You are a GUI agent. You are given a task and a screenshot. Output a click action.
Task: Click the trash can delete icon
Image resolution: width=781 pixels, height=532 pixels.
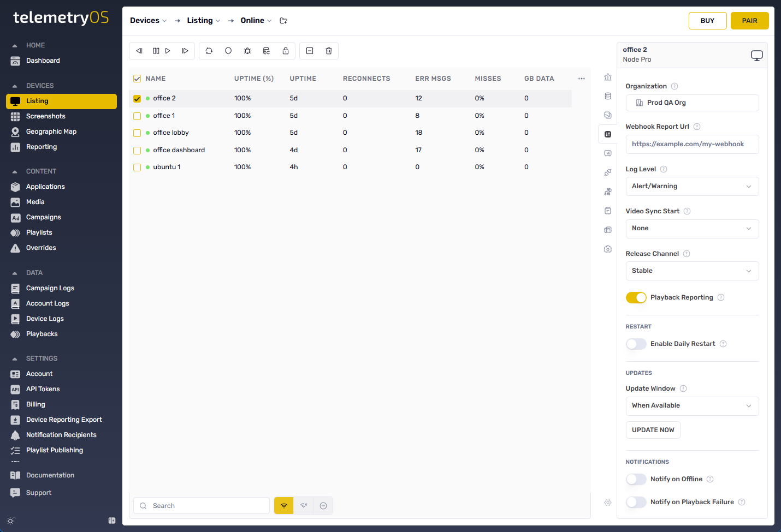pos(329,51)
